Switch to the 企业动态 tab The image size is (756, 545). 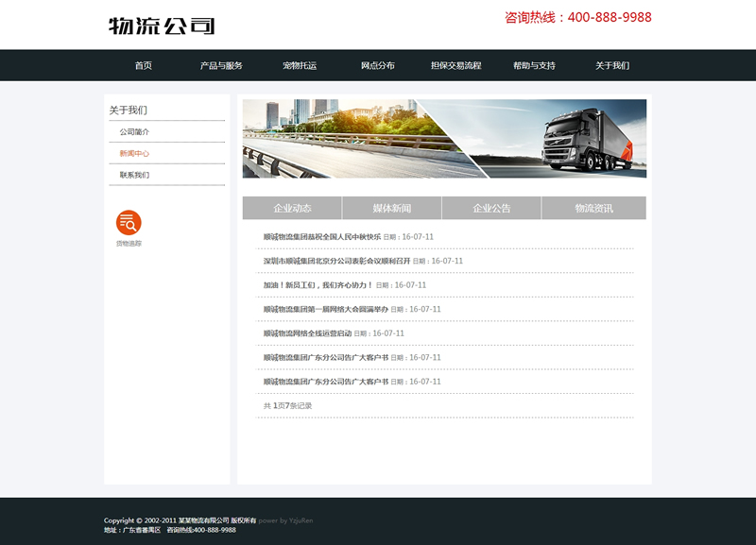pyautogui.click(x=292, y=208)
